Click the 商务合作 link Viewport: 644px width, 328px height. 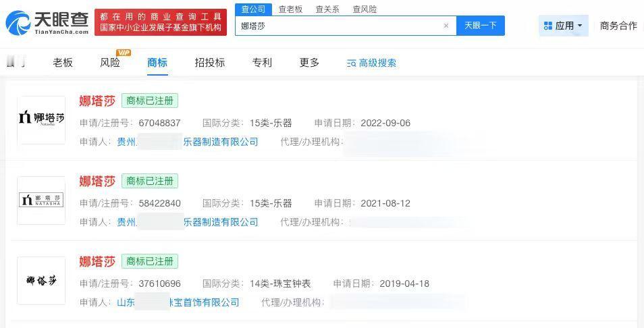point(618,26)
